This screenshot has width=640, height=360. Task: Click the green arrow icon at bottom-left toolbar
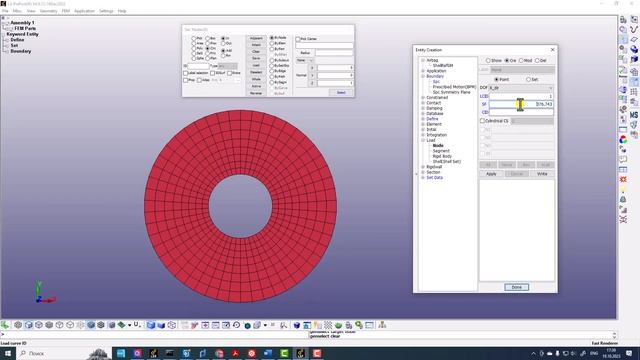(5, 325)
